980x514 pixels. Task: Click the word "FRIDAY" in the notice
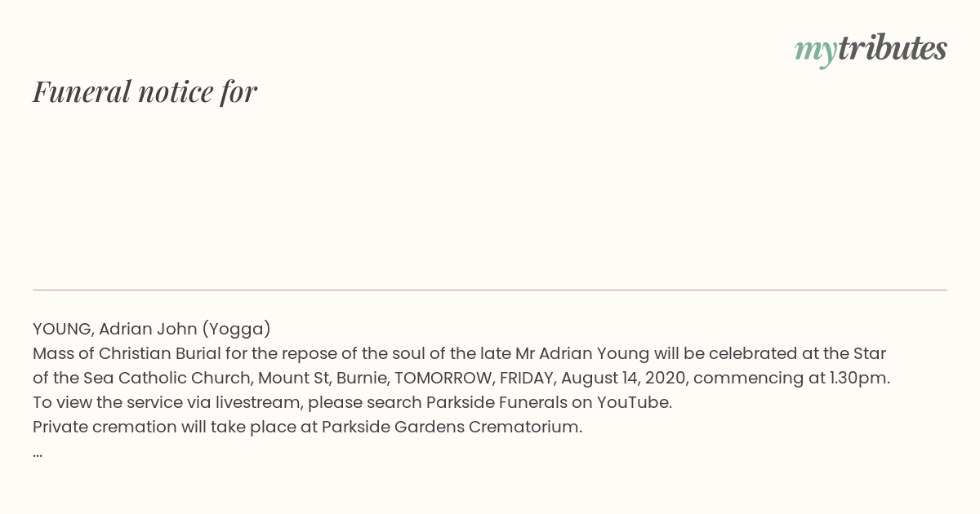coord(526,378)
